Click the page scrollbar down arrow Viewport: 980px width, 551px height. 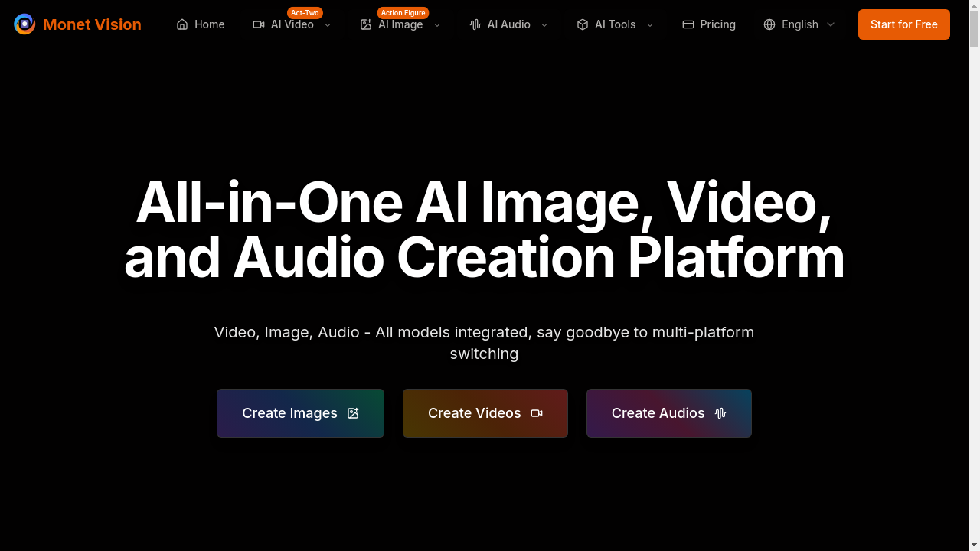tap(974, 545)
